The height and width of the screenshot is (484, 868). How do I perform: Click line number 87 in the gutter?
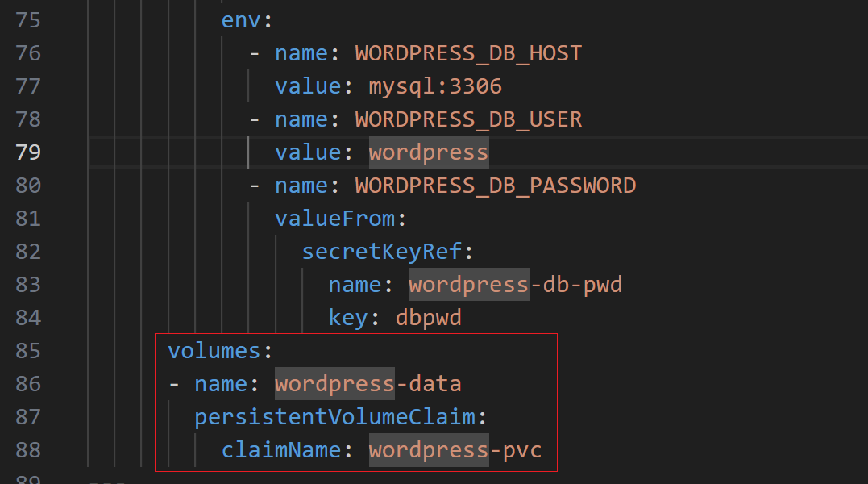coord(28,417)
